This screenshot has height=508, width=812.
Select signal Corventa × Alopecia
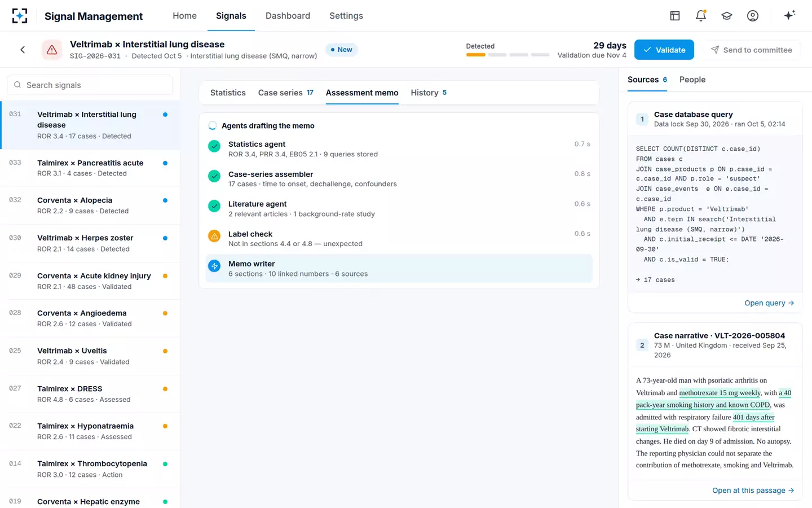[90, 205]
